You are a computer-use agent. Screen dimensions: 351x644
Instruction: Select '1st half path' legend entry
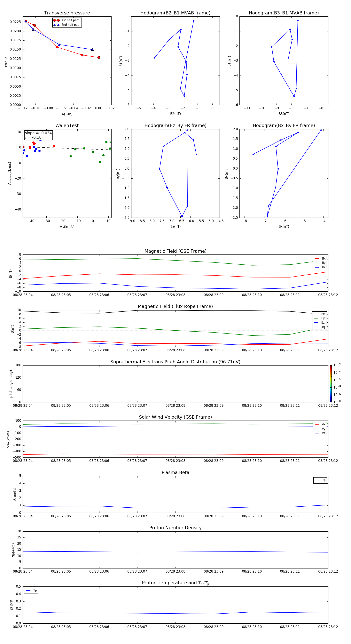[66, 20]
